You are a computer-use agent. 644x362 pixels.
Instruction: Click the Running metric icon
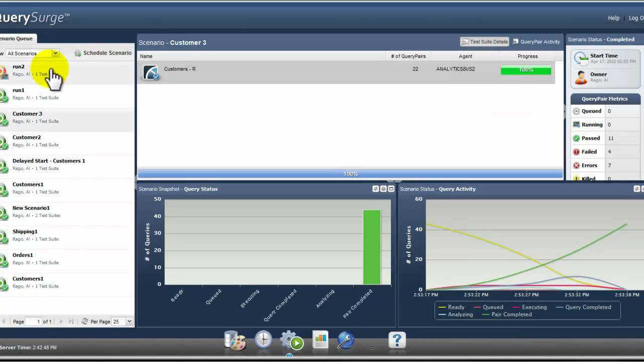(576, 125)
